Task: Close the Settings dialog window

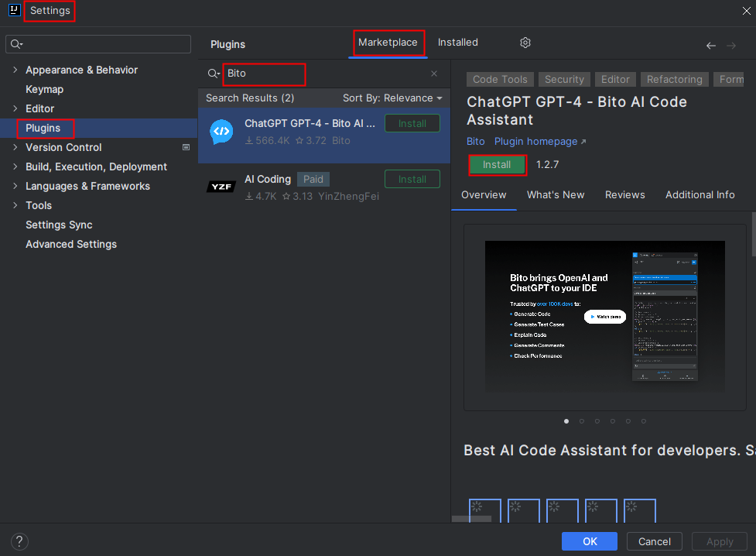Action: tap(746, 11)
